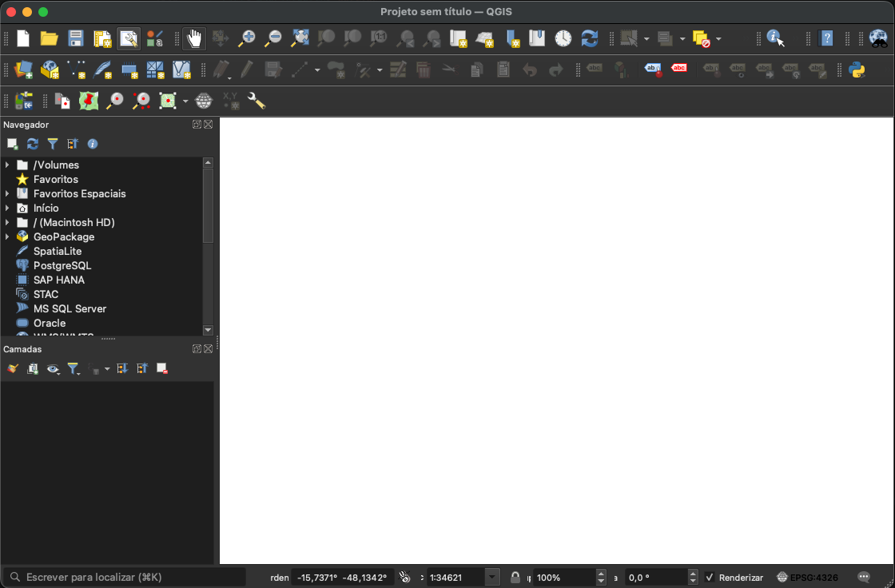Create a new SpatiaLite layer feather icon
Image resolution: width=895 pixels, height=588 pixels.
click(x=103, y=70)
